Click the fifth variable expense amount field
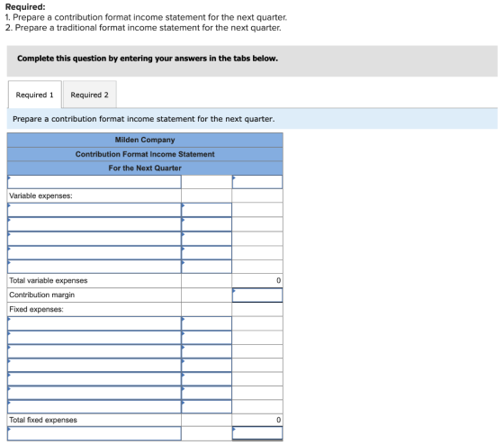 tap(206, 267)
